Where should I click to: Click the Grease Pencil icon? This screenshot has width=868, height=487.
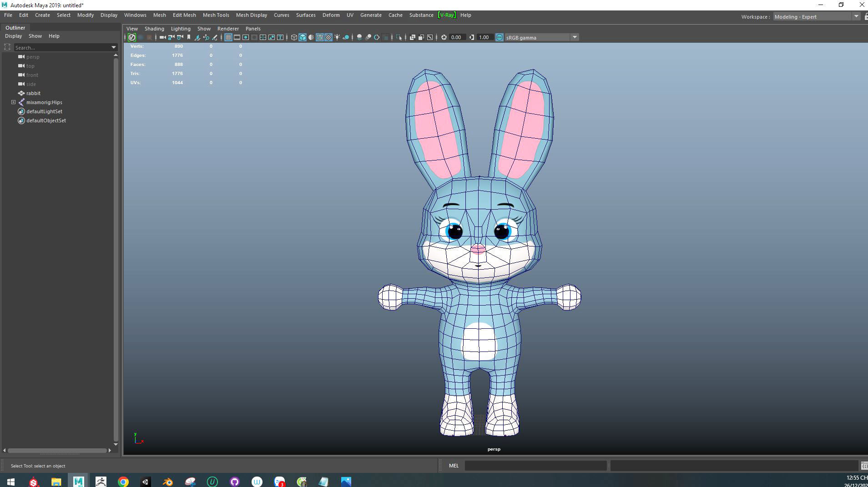(x=215, y=37)
